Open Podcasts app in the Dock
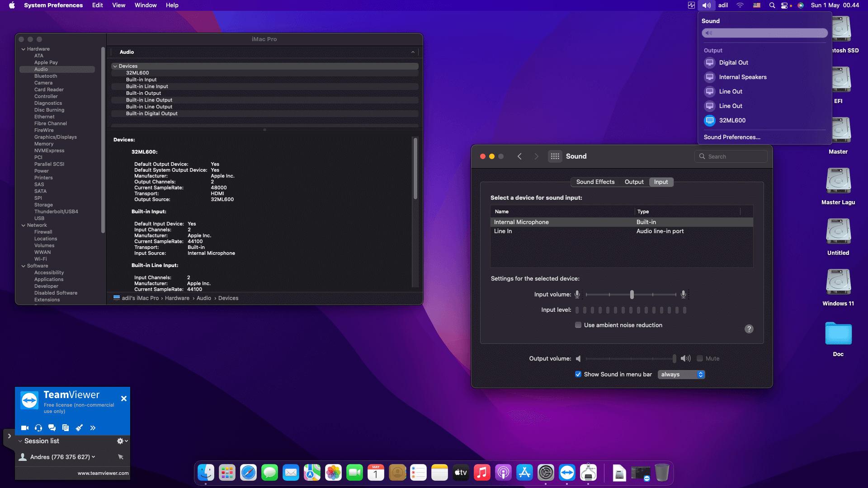Viewport: 868px width, 488px height. (503, 473)
